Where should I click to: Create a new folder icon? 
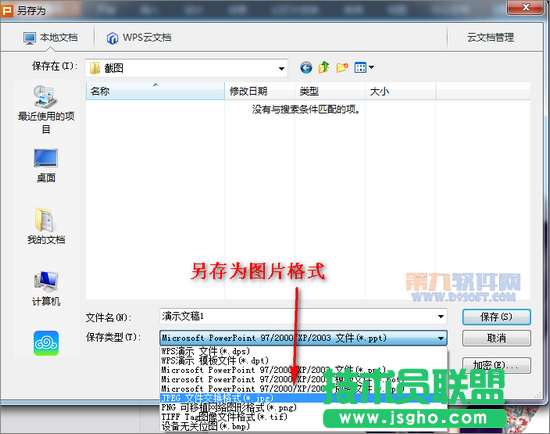pos(342,67)
